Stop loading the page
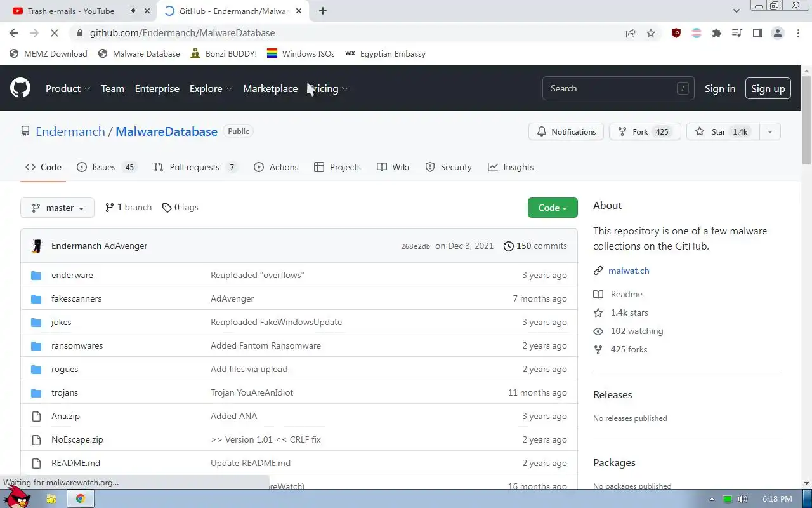Viewport: 812px width, 508px height. point(54,33)
